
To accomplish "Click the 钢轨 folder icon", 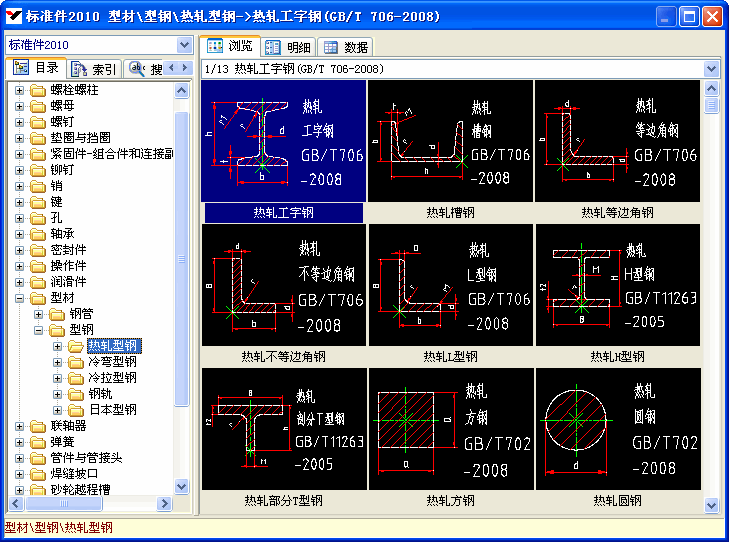I will (x=76, y=394).
